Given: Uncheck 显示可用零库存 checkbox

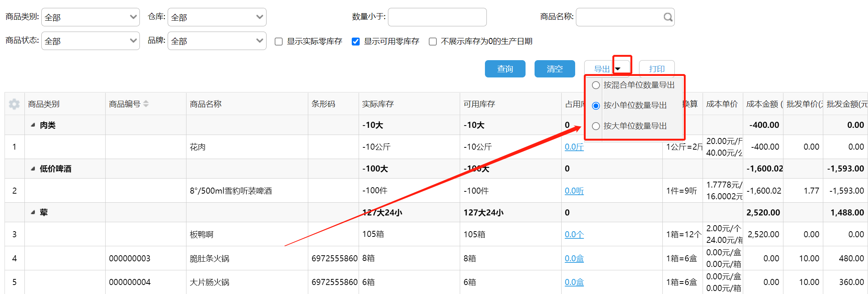Looking at the screenshot, I should pyautogui.click(x=356, y=41).
